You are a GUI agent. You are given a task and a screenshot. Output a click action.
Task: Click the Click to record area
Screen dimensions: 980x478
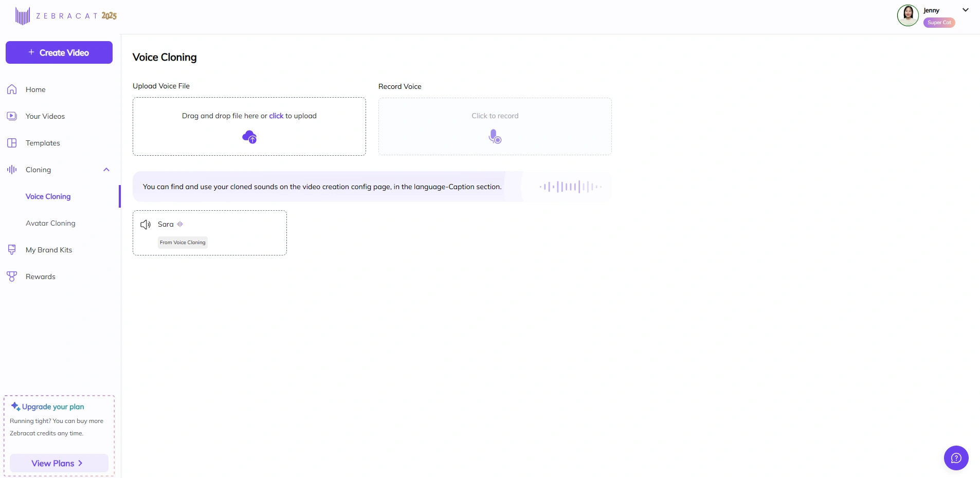point(495,126)
